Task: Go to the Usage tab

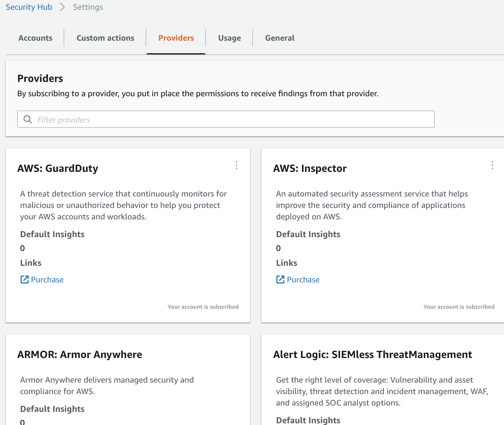Action: click(229, 38)
